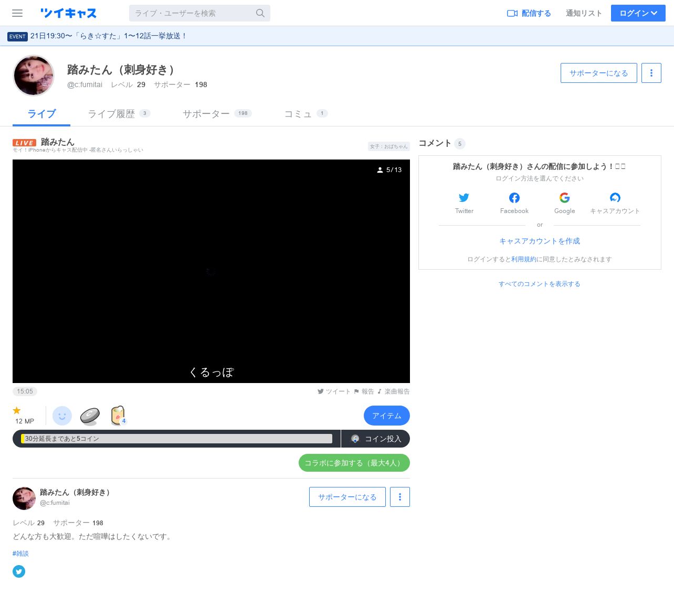This screenshot has width=674, height=616.
Task: Open the lower three-dot options menu
Action: pyautogui.click(x=400, y=497)
